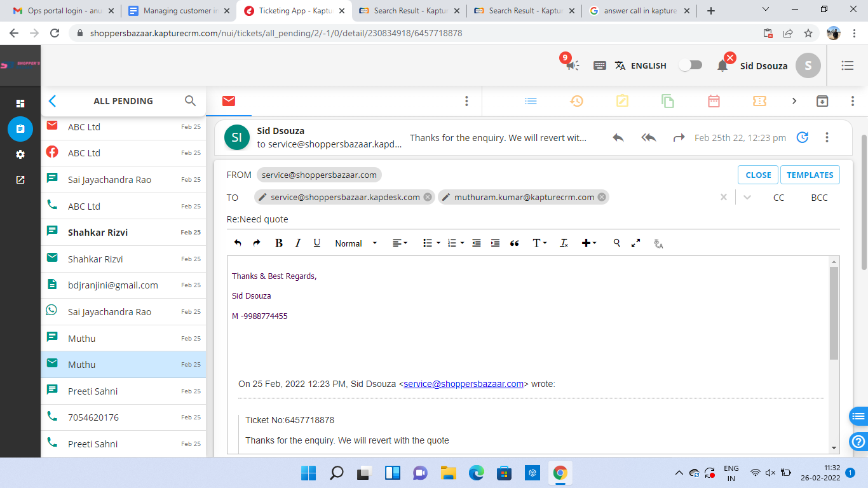Add CC recipients
This screenshot has height=488, width=868.
778,198
